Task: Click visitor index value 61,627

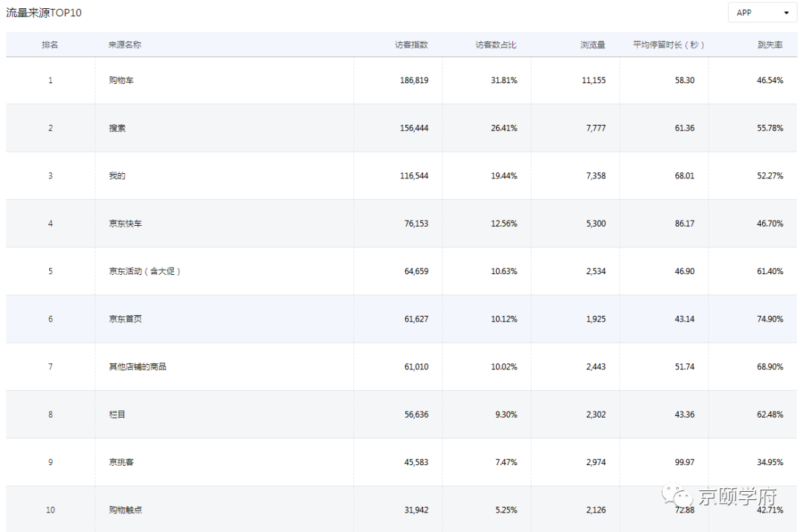Action: (416, 319)
